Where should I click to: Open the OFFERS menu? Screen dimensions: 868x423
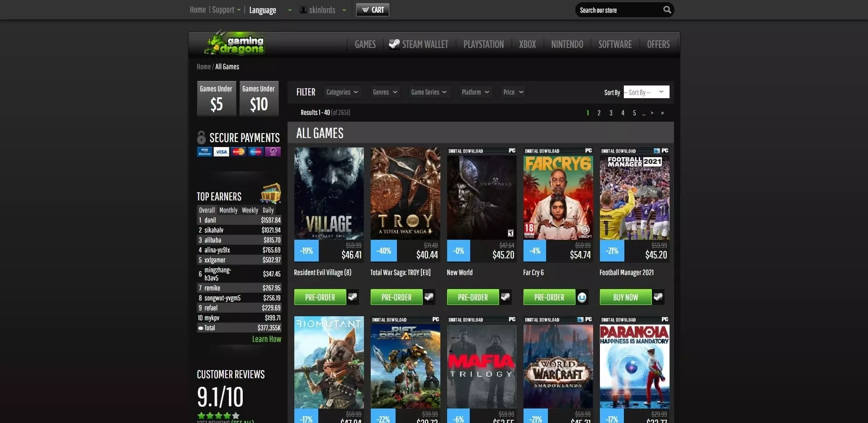coord(658,44)
